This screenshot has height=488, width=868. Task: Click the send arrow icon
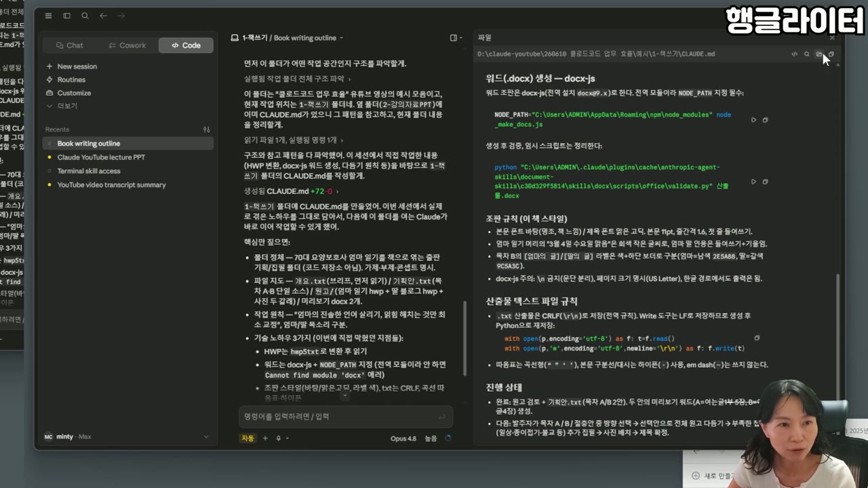442,417
